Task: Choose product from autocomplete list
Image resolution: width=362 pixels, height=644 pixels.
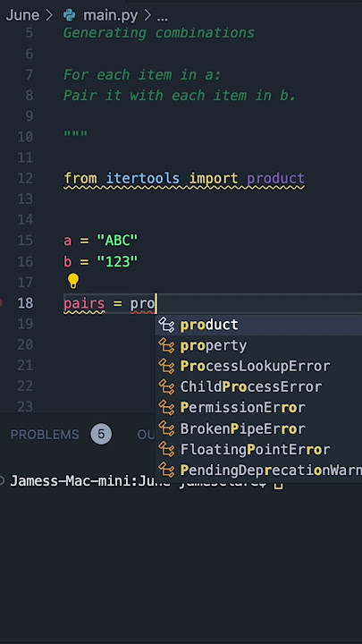Action: [x=258, y=325]
